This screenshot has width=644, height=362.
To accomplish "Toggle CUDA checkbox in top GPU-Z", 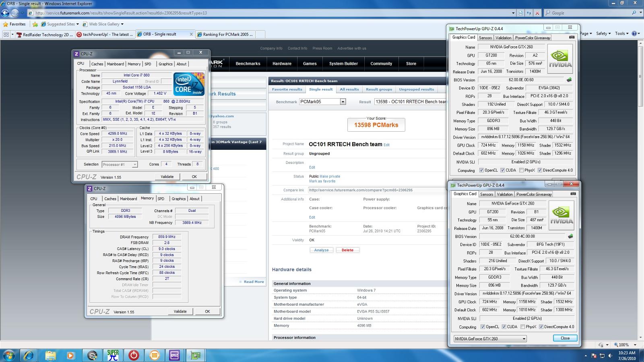I will tap(502, 170).
